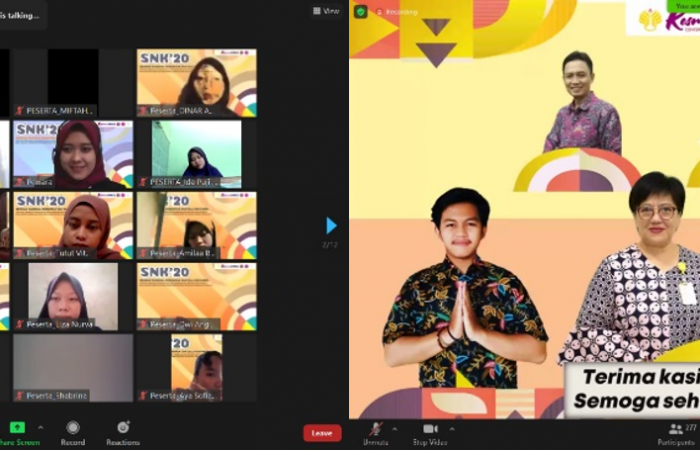This screenshot has height=450, width=700.
Task: Start recording with the Record icon
Action: [x=73, y=427]
